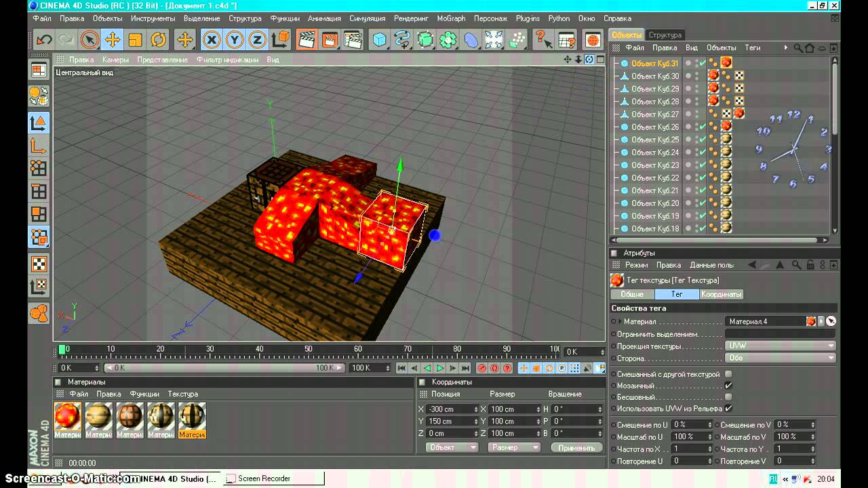Toggle the Бесшовный checkbox
The width and height of the screenshot is (868, 488).
coord(728,397)
